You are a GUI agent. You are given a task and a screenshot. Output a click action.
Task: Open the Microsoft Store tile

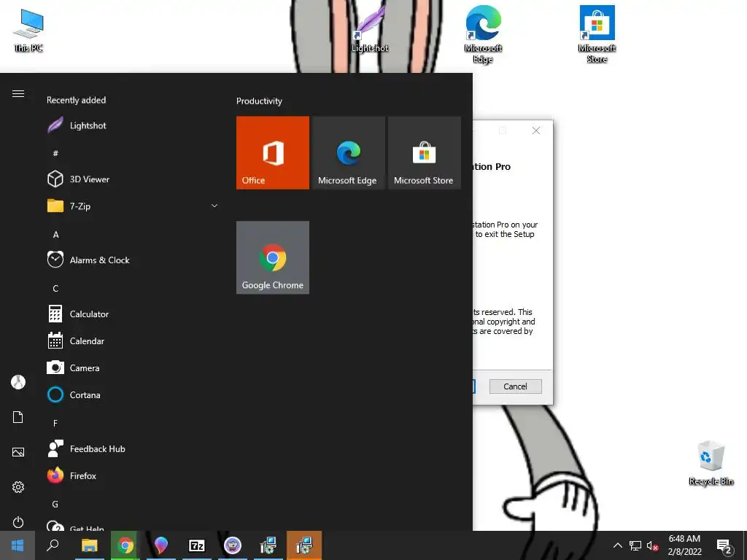424,153
